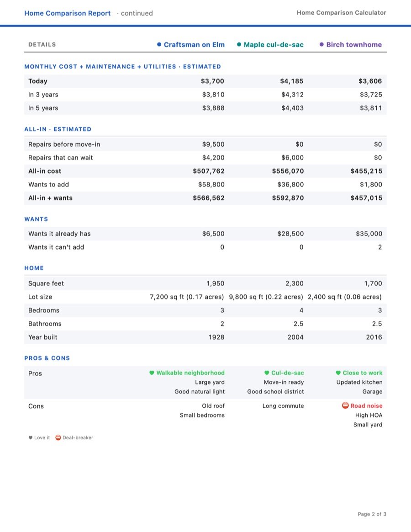Screen dimensions: 411x532
Task: Click the Love it legend heart icon
Action: click(x=31, y=438)
